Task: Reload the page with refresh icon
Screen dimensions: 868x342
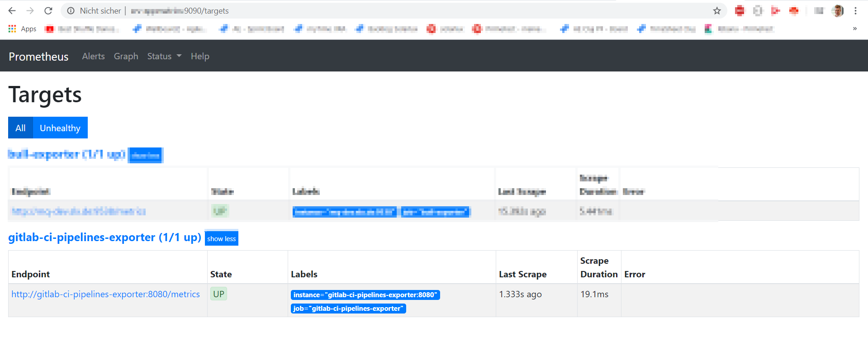Action: 48,10
